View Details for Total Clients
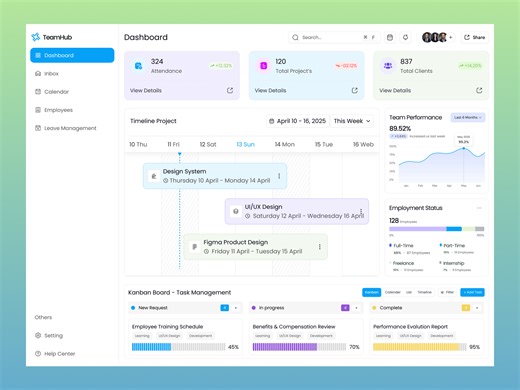The image size is (520, 390). [395, 90]
